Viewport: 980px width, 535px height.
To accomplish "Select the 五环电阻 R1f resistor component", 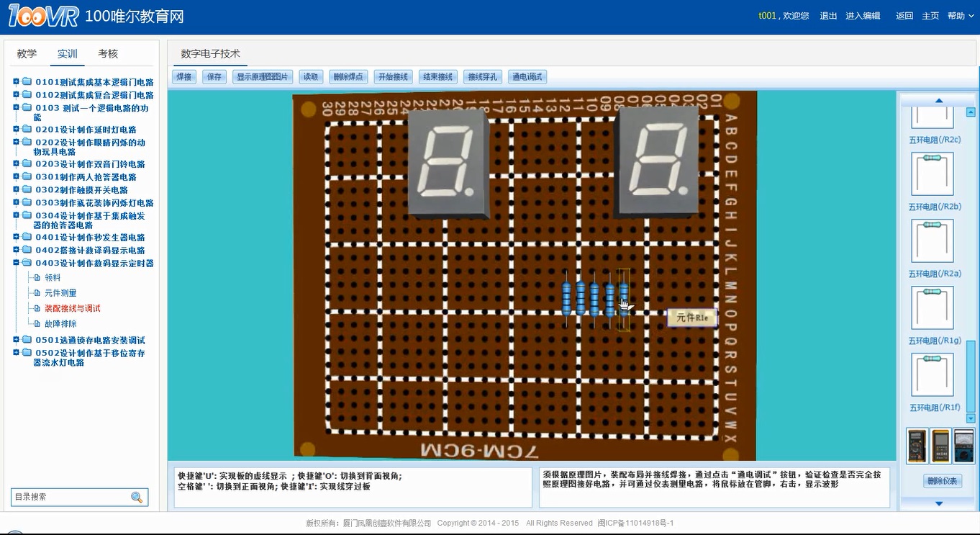I will [932, 374].
